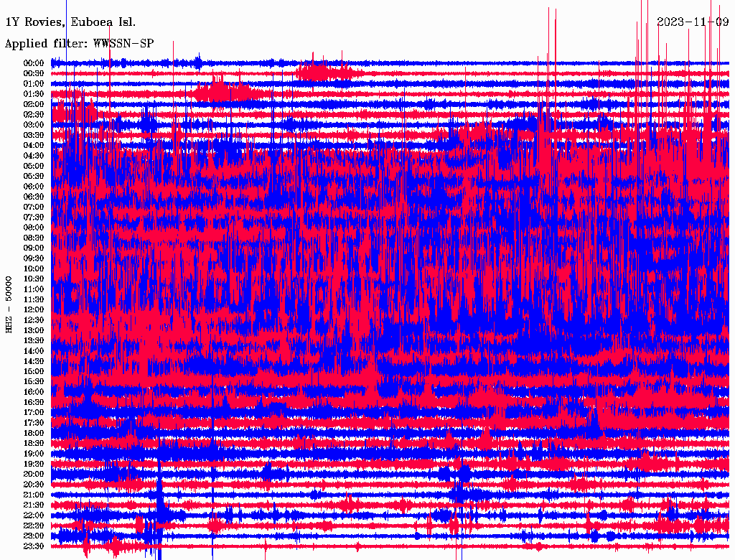Select the 05:30 time label
The height and width of the screenshot is (560, 735).
(x=34, y=176)
